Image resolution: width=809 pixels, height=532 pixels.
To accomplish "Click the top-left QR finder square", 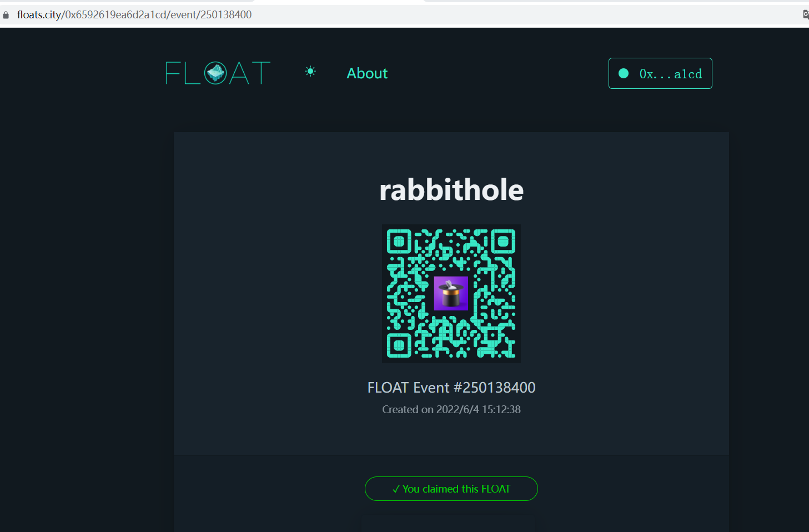I will (x=399, y=242).
